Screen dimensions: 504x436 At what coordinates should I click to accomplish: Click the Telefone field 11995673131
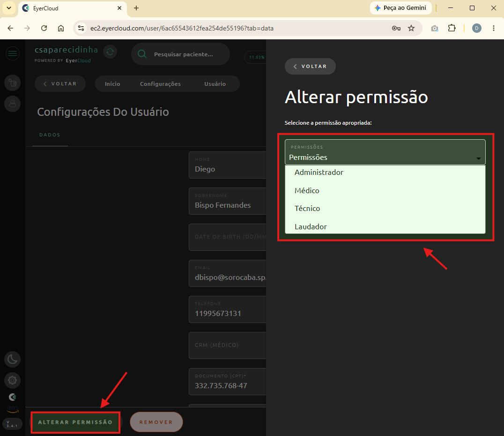(x=228, y=309)
